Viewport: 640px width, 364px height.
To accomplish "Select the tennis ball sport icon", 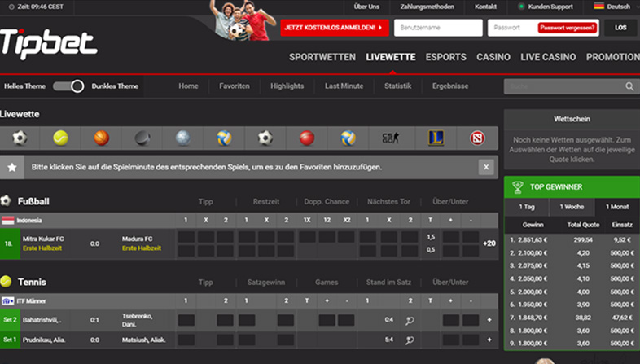I will pyautogui.click(x=60, y=138).
